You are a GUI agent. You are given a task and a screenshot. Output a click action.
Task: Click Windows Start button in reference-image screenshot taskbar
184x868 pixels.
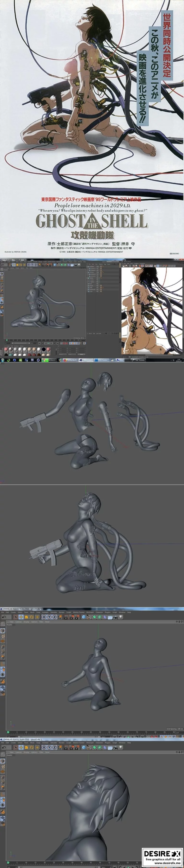2,360
